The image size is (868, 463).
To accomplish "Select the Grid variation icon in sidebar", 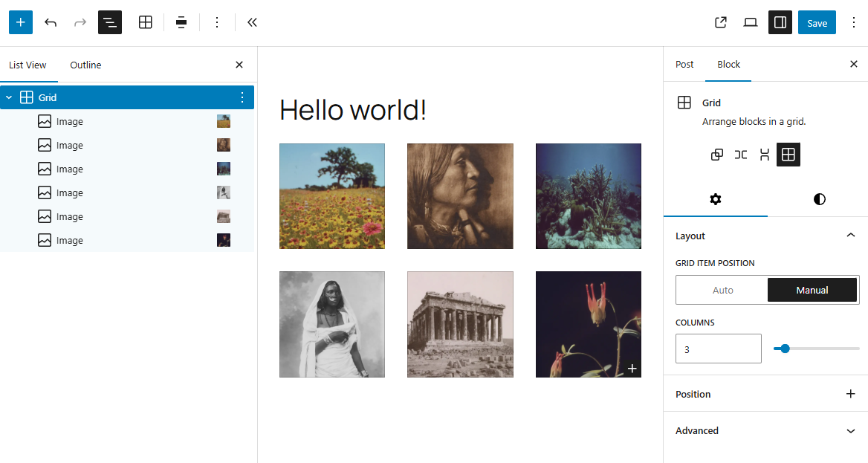I will click(788, 155).
